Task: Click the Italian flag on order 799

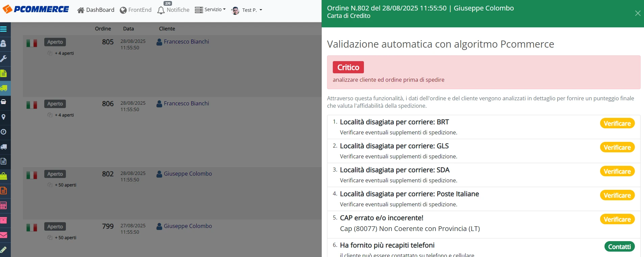Action: point(32,228)
